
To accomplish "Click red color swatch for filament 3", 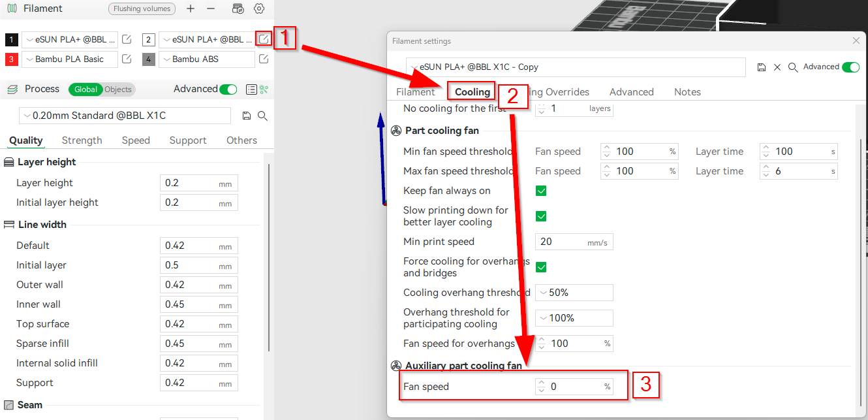I will (x=12, y=59).
